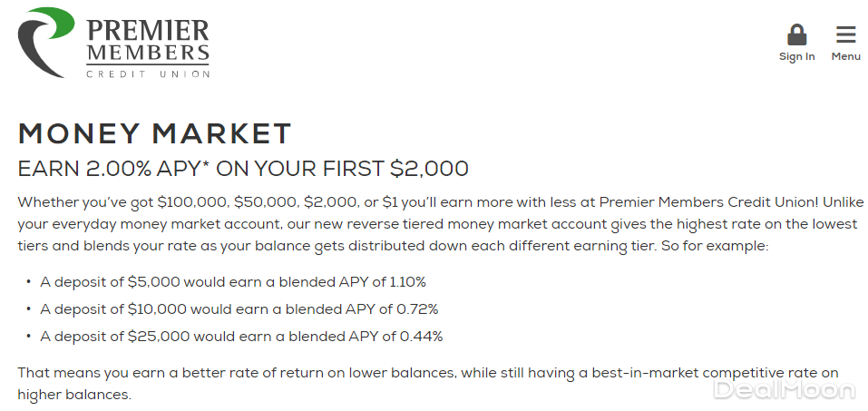
Task: Click the $25,000 deposit bullet item
Action: click(x=241, y=337)
